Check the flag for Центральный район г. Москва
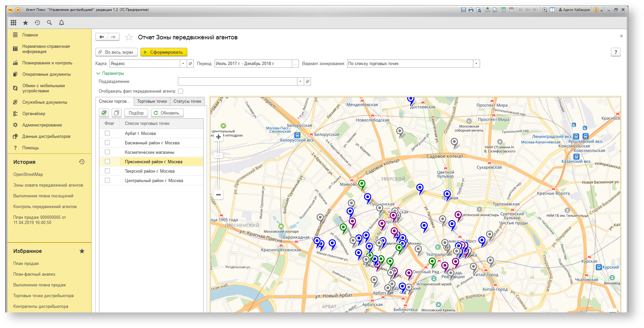Viewport: 644px width, 328px height. [x=107, y=180]
